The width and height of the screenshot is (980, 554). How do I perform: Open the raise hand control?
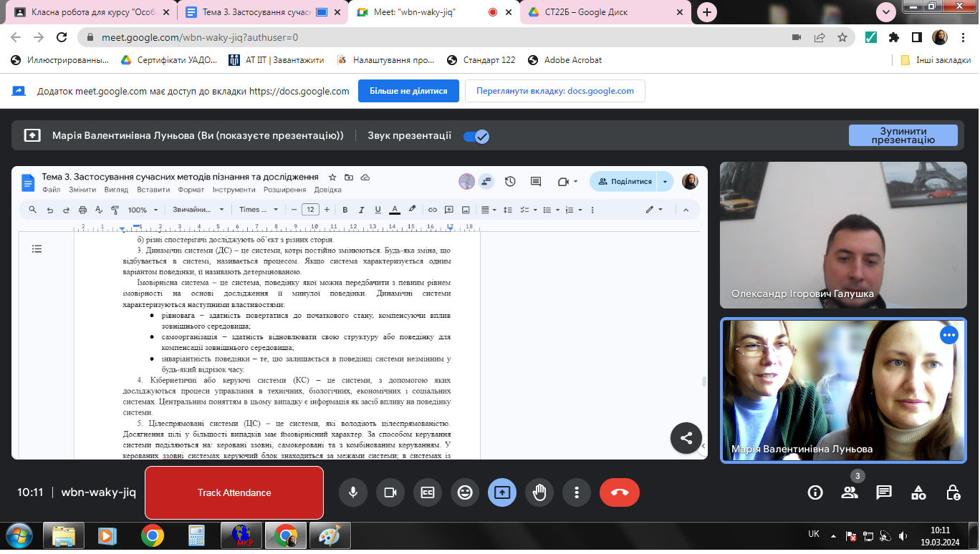[x=539, y=492]
